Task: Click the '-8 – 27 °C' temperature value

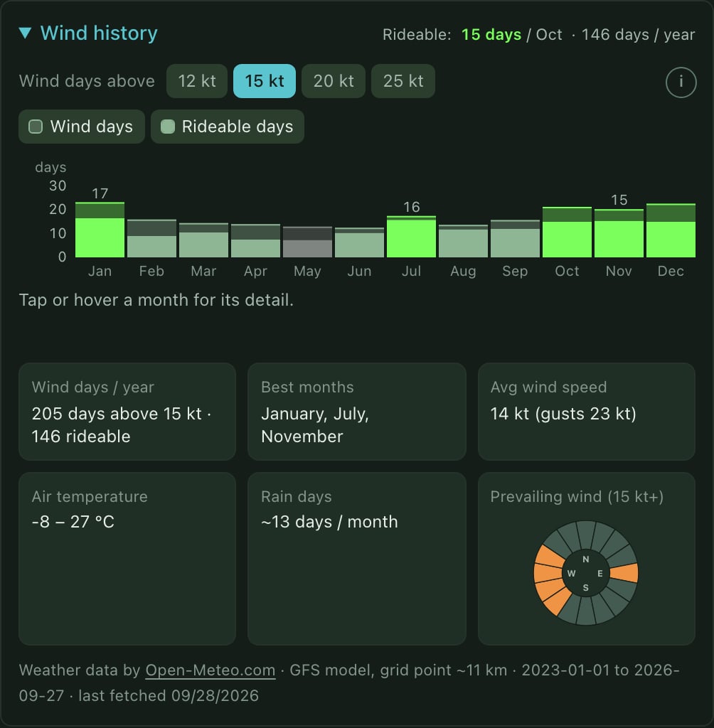Action: coord(73,522)
